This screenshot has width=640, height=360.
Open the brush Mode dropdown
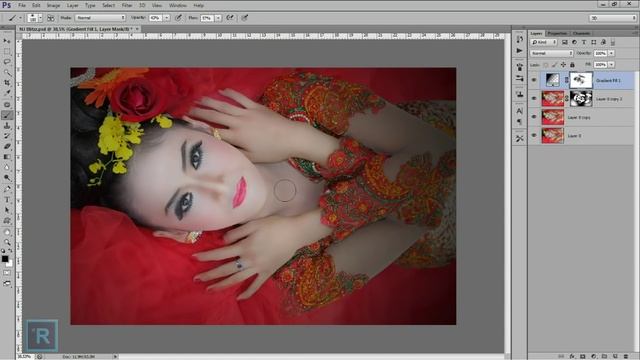click(100, 18)
